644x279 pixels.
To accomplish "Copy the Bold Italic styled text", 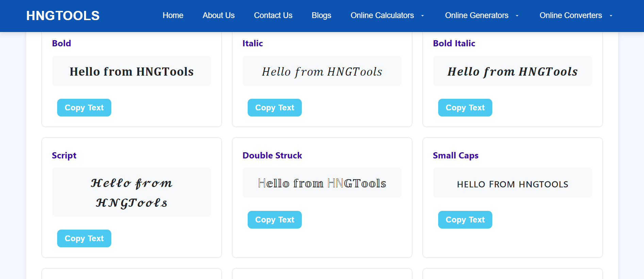I will (x=465, y=108).
